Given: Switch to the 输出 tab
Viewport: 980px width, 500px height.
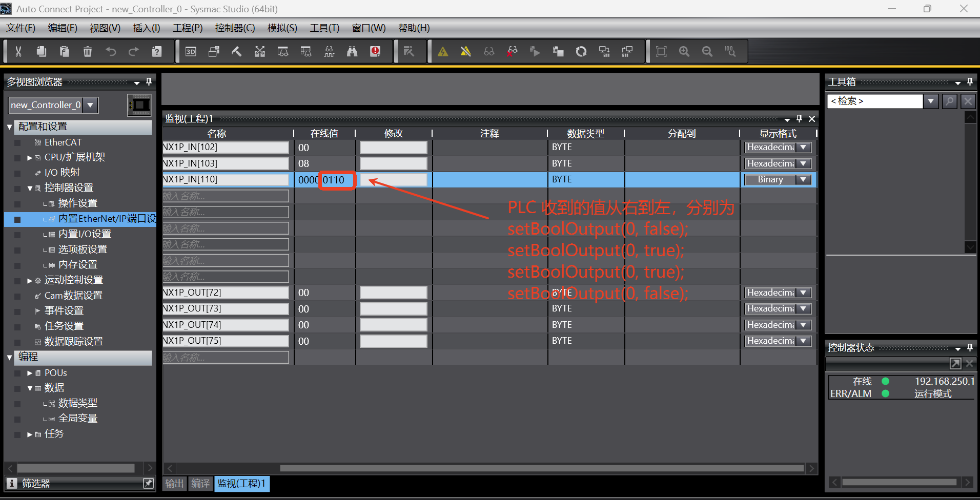Looking at the screenshot, I should click(x=174, y=483).
